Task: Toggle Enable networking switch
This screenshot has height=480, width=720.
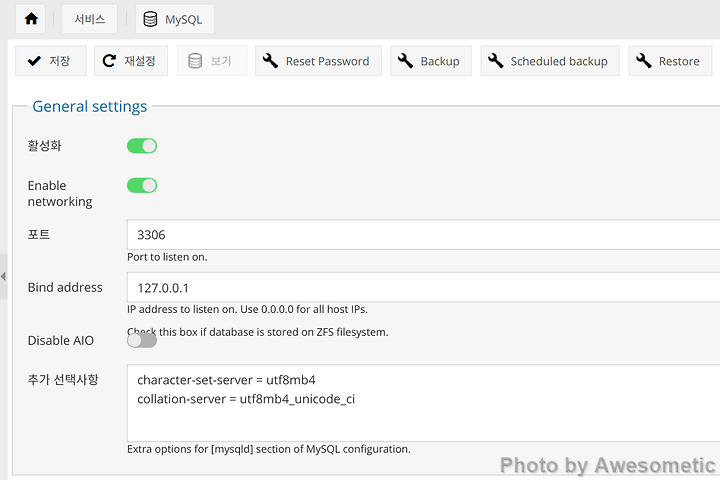Action: 142,186
